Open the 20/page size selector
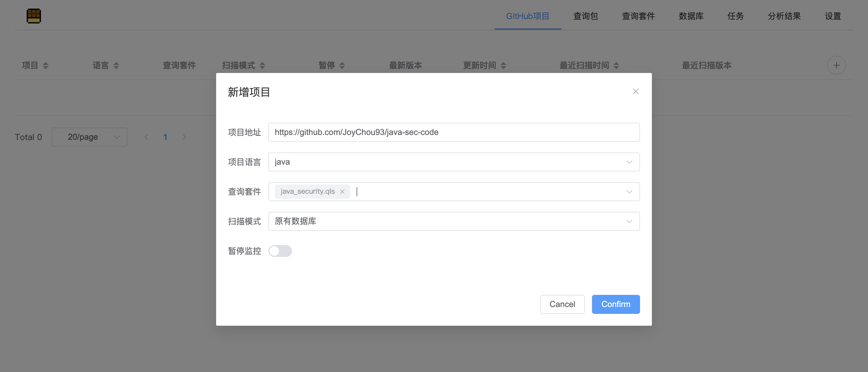This screenshot has width=868, height=372. tap(89, 137)
